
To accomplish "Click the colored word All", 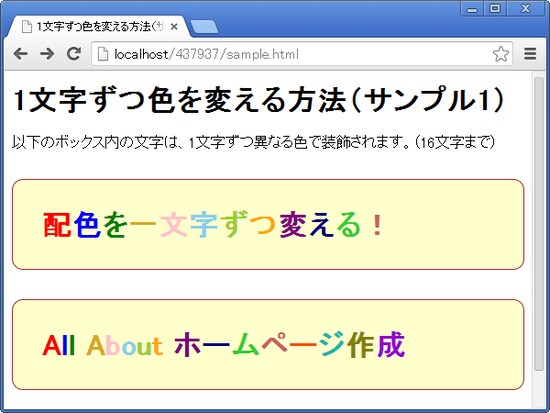I will pos(59,346).
